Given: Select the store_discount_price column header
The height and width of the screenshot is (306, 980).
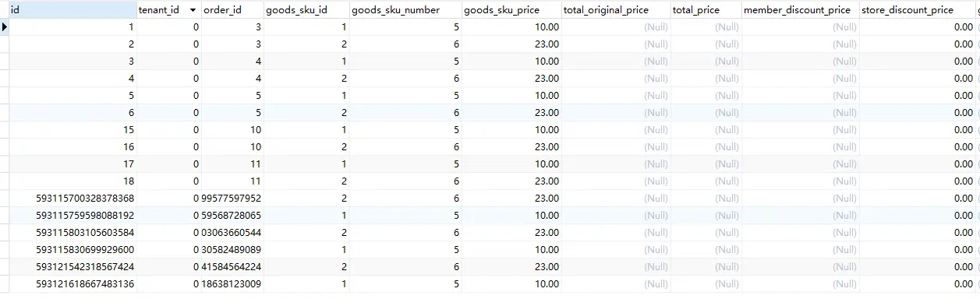Looking at the screenshot, I should pos(917,10).
